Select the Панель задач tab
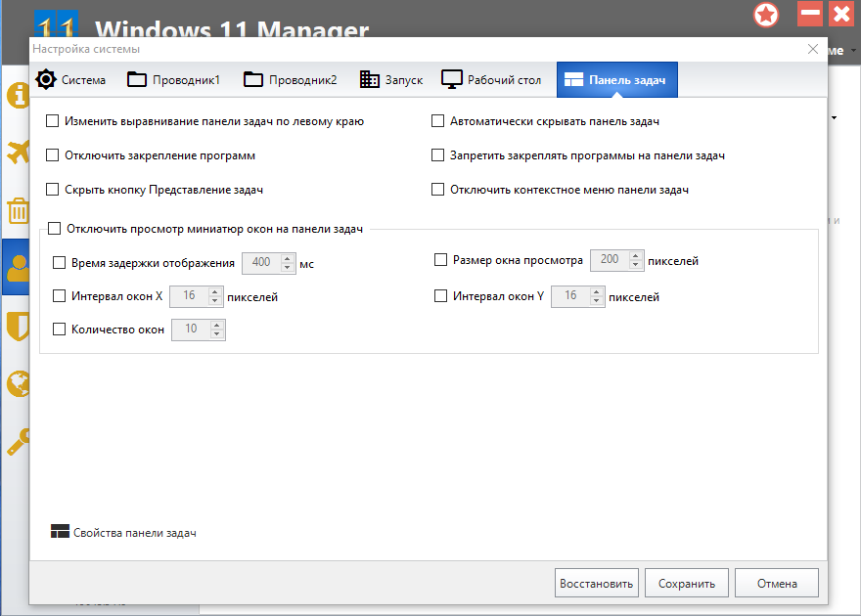861x616 pixels. pos(617,80)
